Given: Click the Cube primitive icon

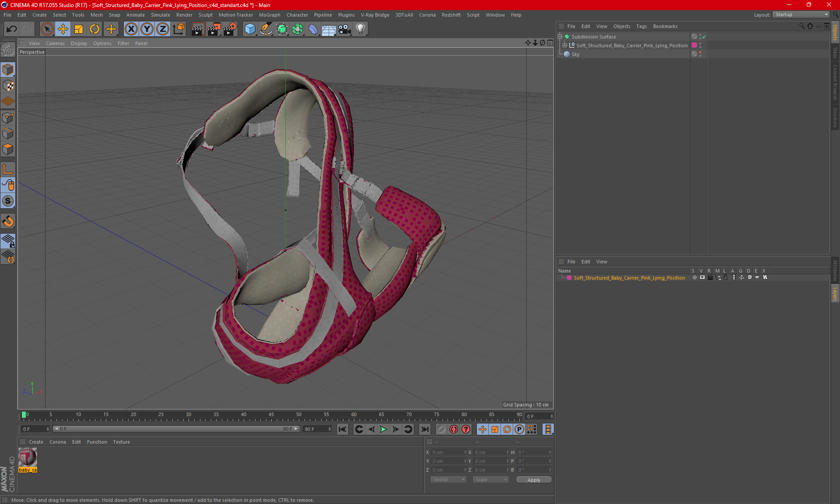Looking at the screenshot, I should pos(250,29).
